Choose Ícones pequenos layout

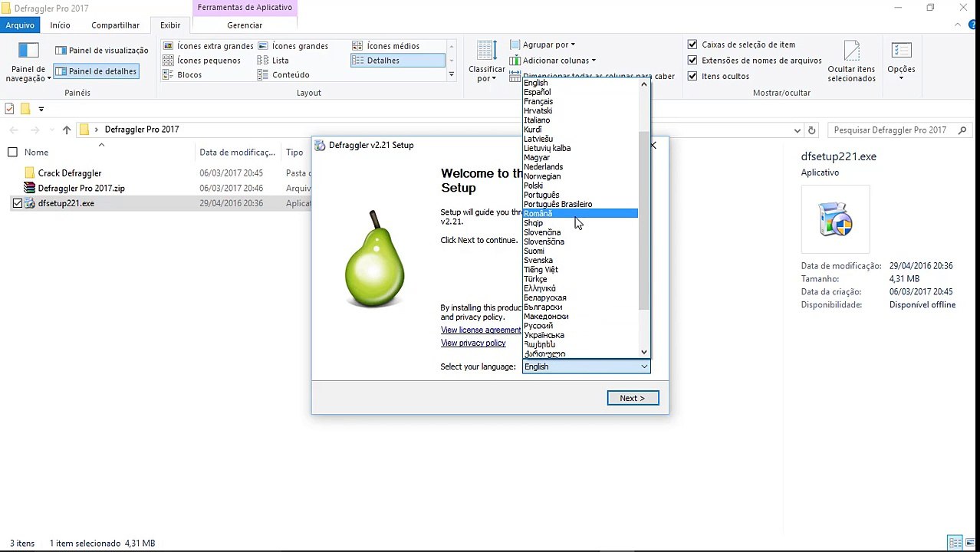coord(202,61)
